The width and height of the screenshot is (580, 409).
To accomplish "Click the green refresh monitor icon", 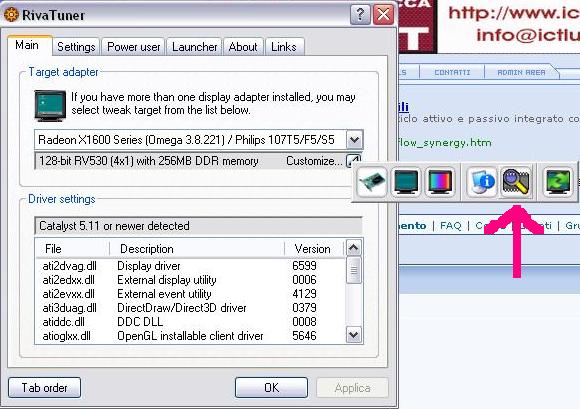I will coord(558,182).
